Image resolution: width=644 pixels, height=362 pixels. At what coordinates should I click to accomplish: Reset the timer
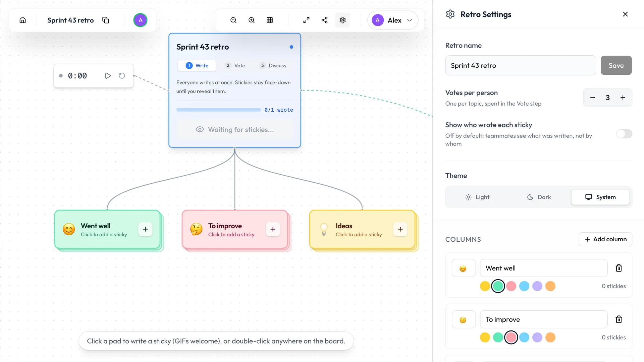122,76
